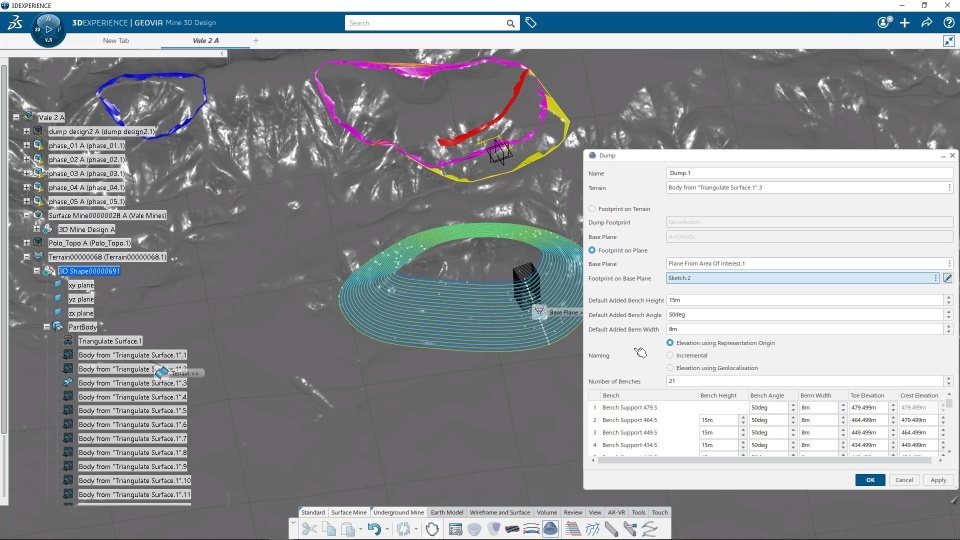
Task: Open the Update dropdown arrow
Action: [416, 529]
